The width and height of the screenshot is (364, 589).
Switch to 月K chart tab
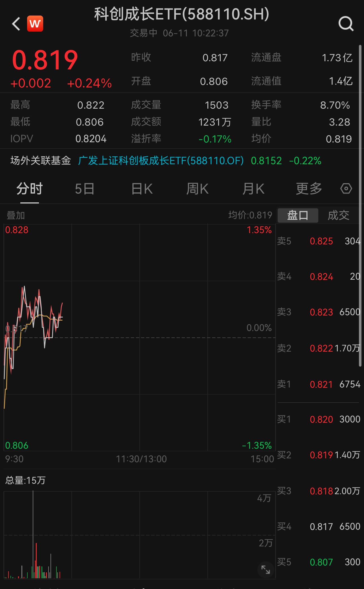[x=253, y=189]
